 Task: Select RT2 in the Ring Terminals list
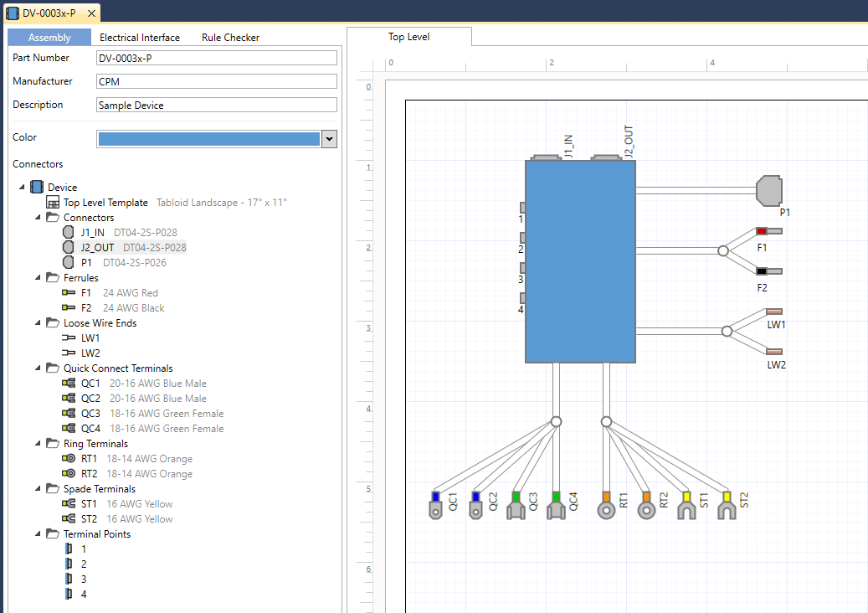pyautogui.click(x=89, y=474)
